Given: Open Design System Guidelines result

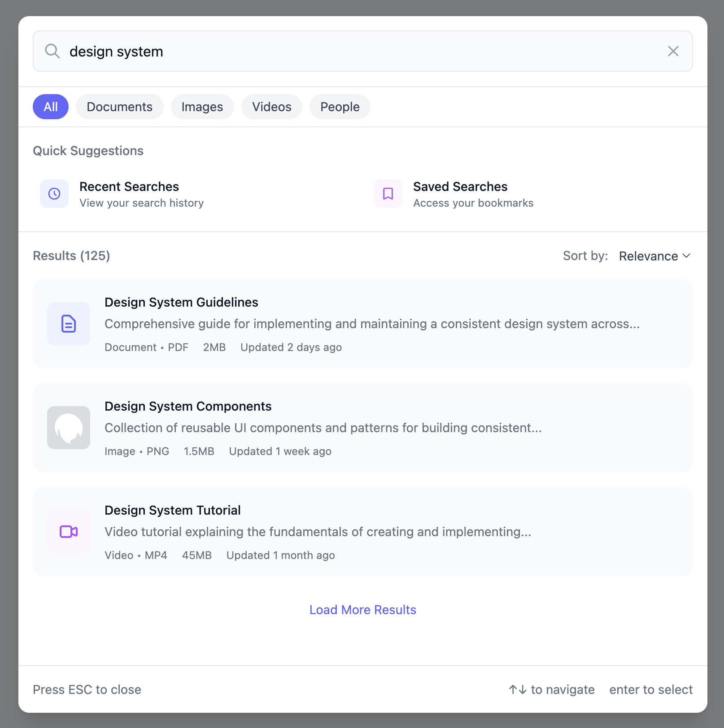Looking at the screenshot, I should pos(362,324).
